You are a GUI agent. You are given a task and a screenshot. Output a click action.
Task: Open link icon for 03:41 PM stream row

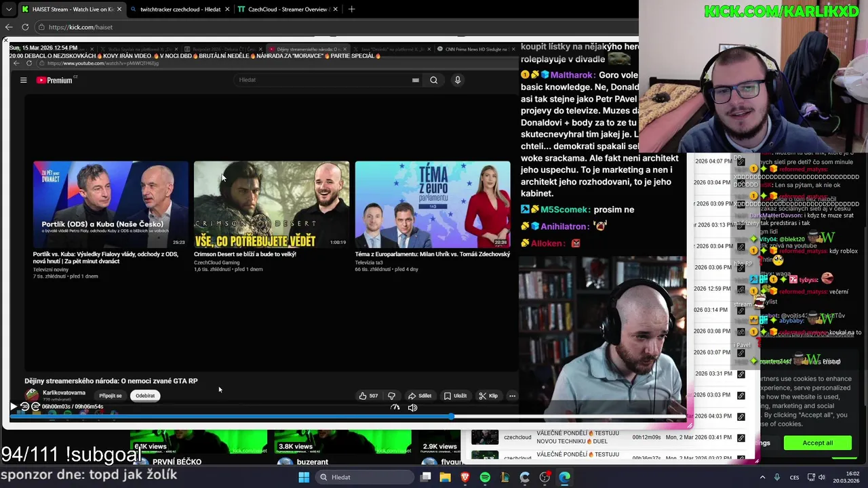741,437
